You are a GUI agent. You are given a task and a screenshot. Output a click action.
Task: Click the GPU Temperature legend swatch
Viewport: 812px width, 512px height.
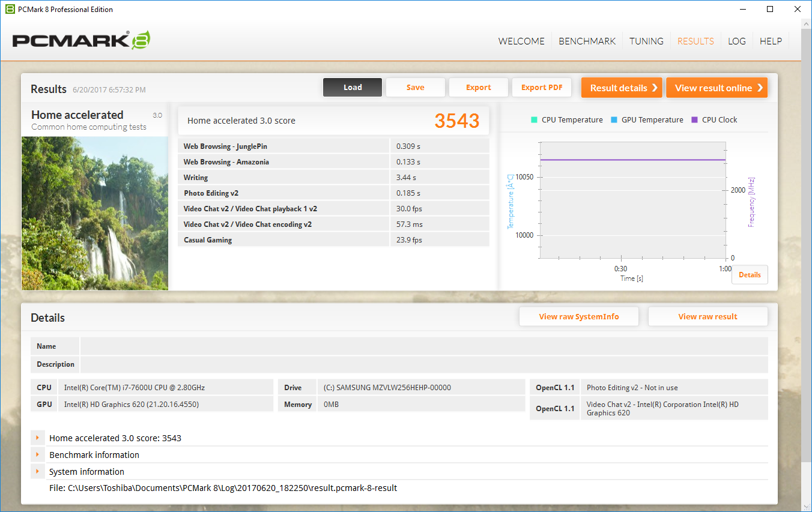614,119
